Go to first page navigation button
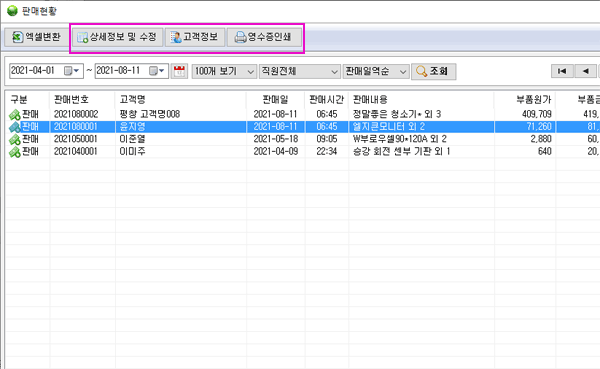 (562, 71)
